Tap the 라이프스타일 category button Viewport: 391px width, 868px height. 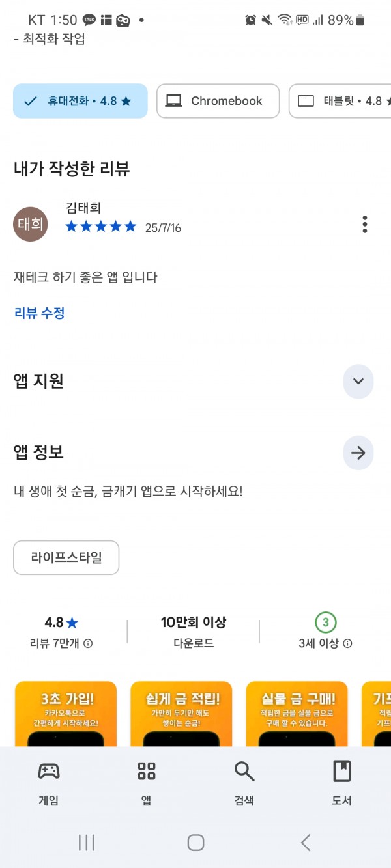point(66,558)
